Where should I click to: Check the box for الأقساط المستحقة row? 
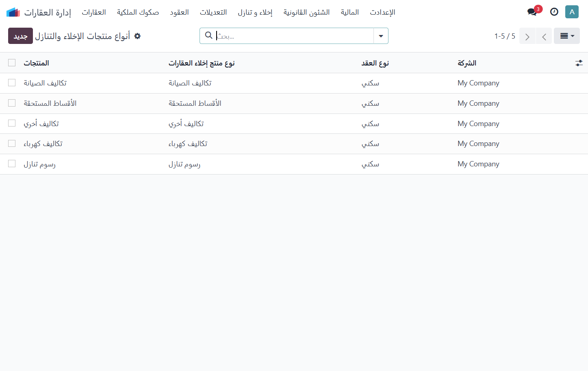coord(12,103)
